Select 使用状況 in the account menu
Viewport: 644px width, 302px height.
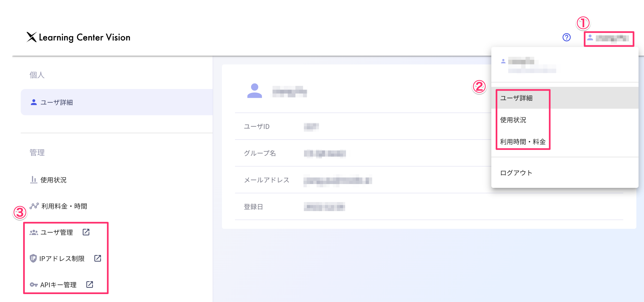point(513,120)
